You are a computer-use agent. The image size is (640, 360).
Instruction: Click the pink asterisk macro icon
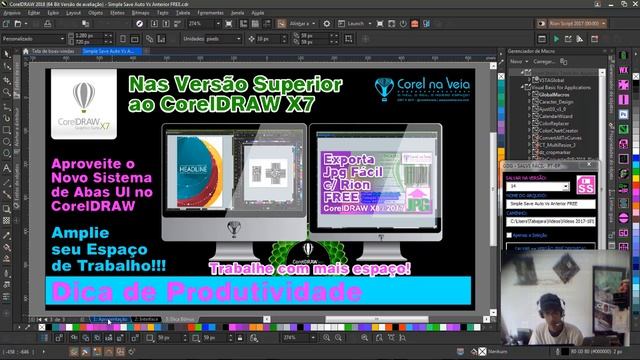click(x=623, y=84)
